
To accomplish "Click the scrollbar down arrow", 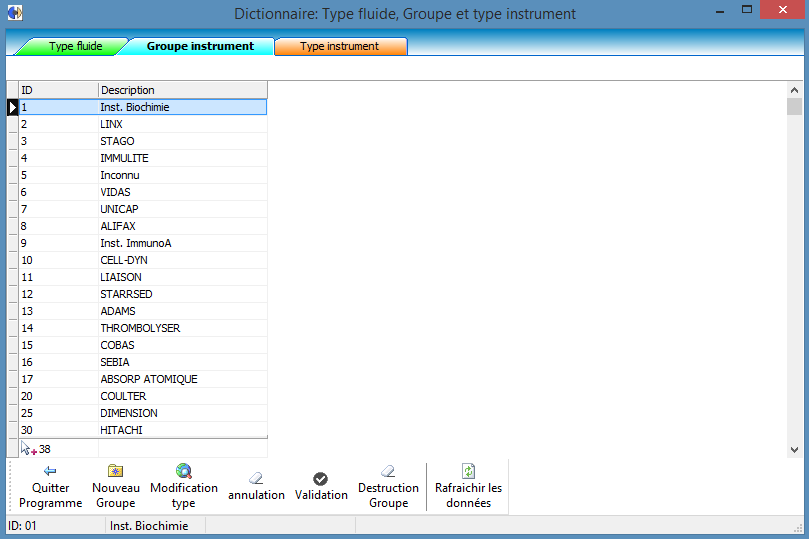I will pyautogui.click(x=795, y=450).
